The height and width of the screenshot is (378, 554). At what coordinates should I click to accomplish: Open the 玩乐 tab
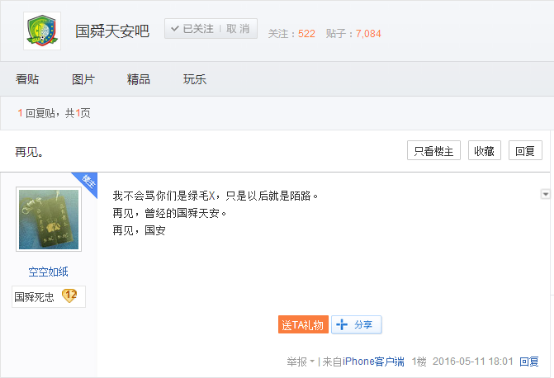pos(195,79)
